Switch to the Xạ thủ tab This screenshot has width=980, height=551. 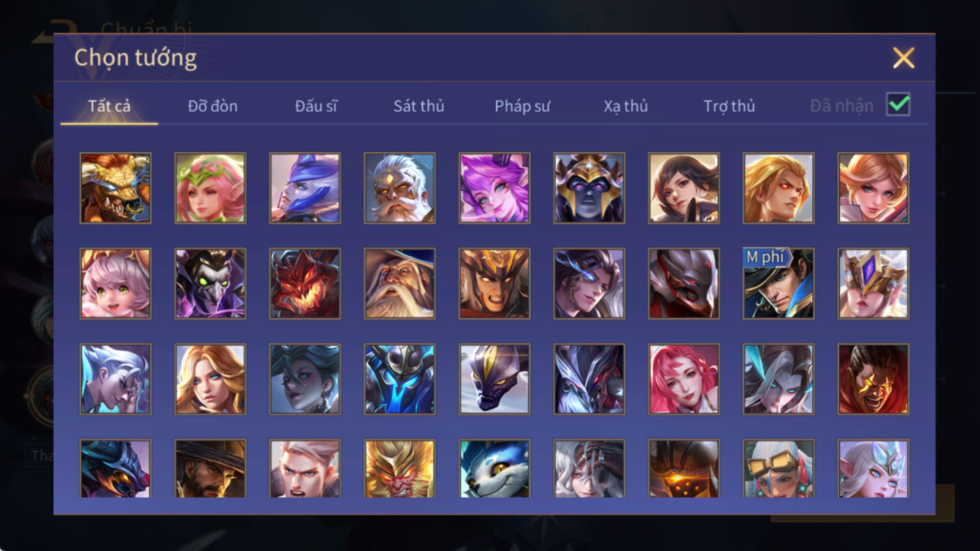pos(625,106)
